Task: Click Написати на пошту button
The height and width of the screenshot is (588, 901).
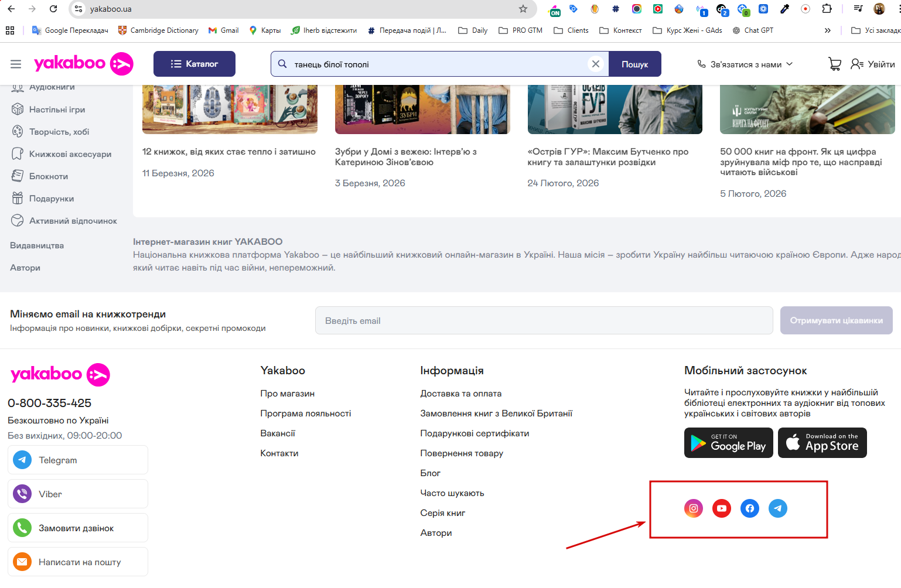Action: 78,562
